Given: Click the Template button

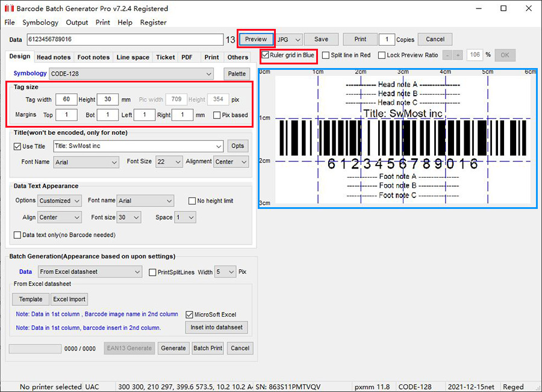Looking at the screenshot, I should point(31,299).
